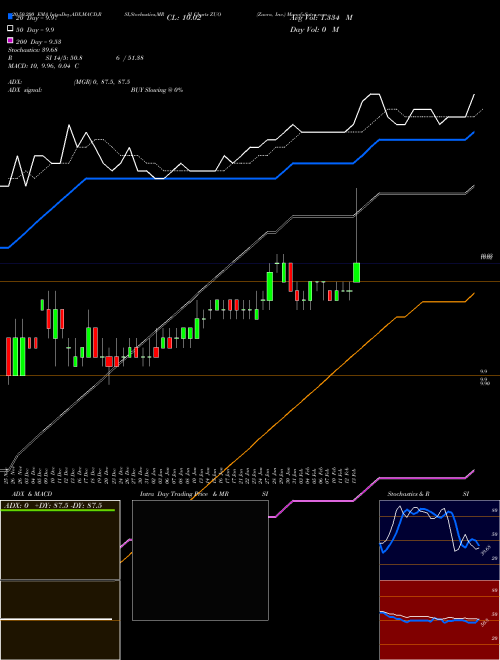This screenshot has width=500, height=660.
Task: Click the 'Intra Day Trading Price & MR' title
Action: (184, 494)
